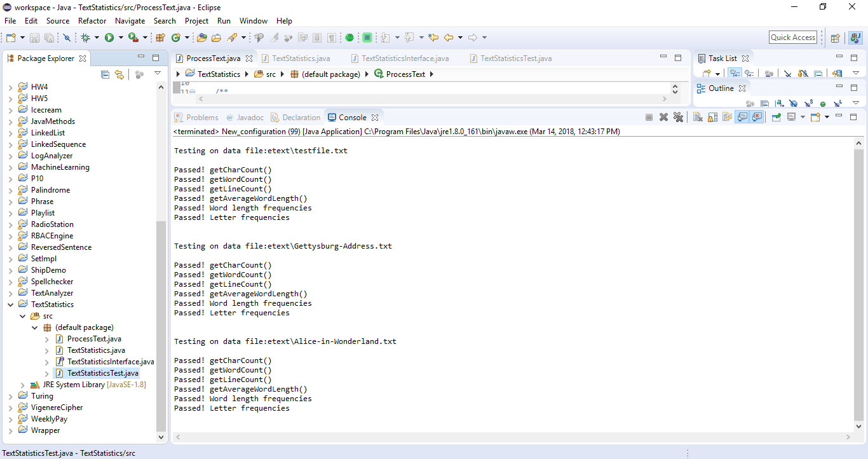Open the Window menu
The width and height of the screenshot is (868, 459).
[x=254, y=21]
